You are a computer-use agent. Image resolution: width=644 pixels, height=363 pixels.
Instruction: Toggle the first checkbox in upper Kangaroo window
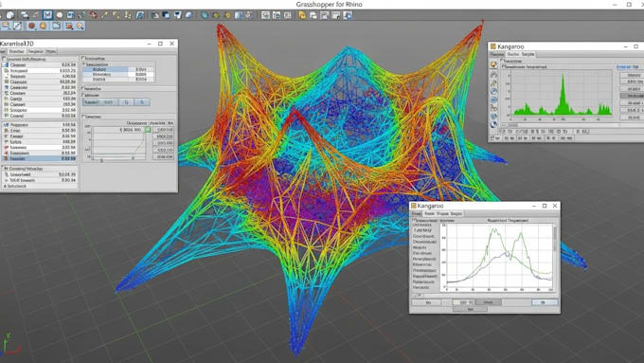point(502,61)
